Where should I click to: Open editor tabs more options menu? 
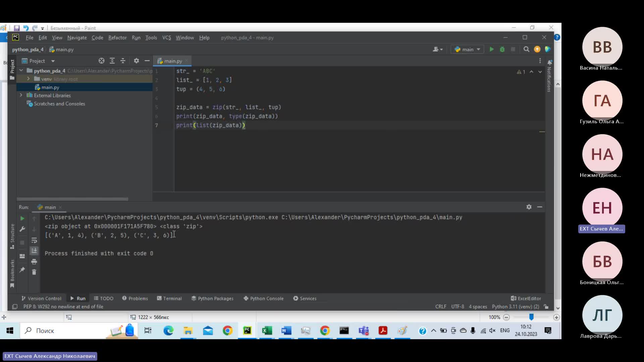pyautogui.click(x=540, y=61)
